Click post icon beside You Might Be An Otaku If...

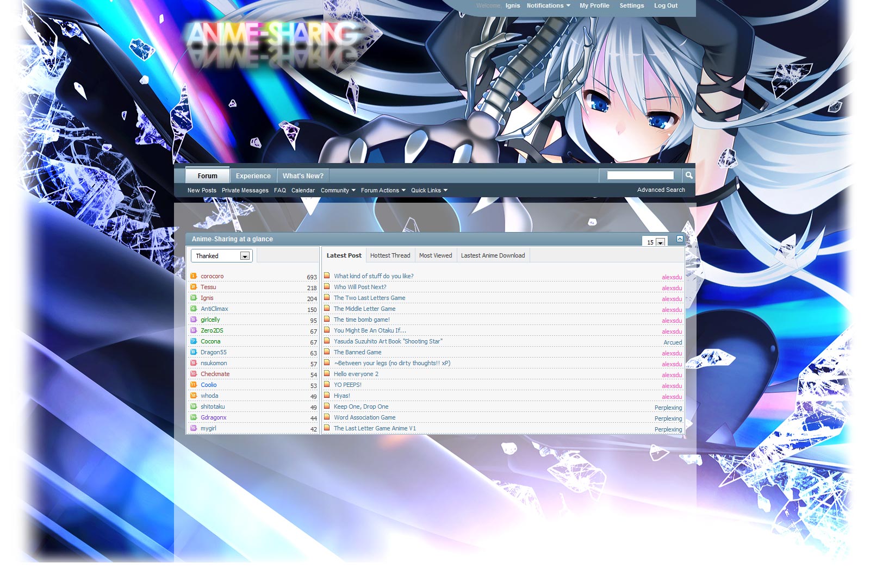tap(327, 330)
